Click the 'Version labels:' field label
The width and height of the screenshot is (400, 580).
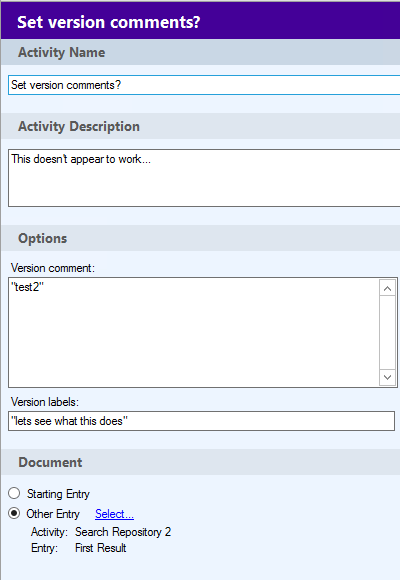pos(45,402)
